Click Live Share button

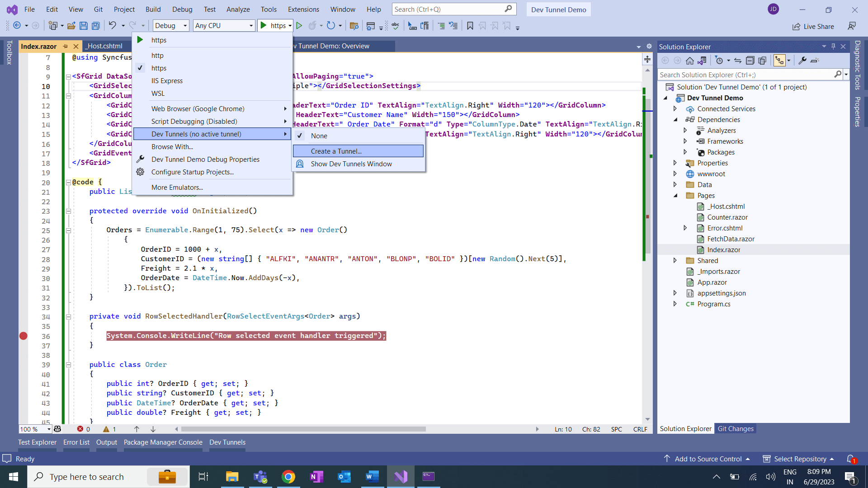(813, 27)
